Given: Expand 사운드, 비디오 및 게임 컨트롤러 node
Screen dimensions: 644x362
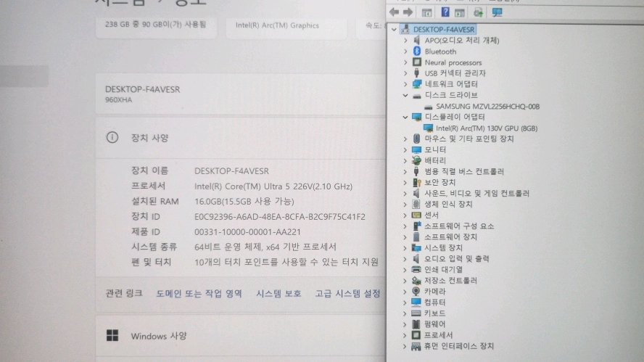Looking at the screenshot, I should (x=405, y=193).
